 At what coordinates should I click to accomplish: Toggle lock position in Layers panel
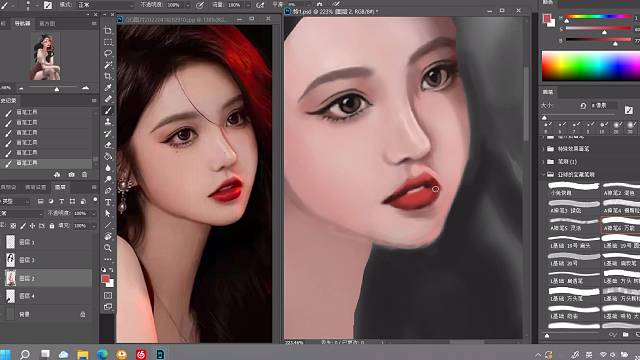click(x=32, y=225)
